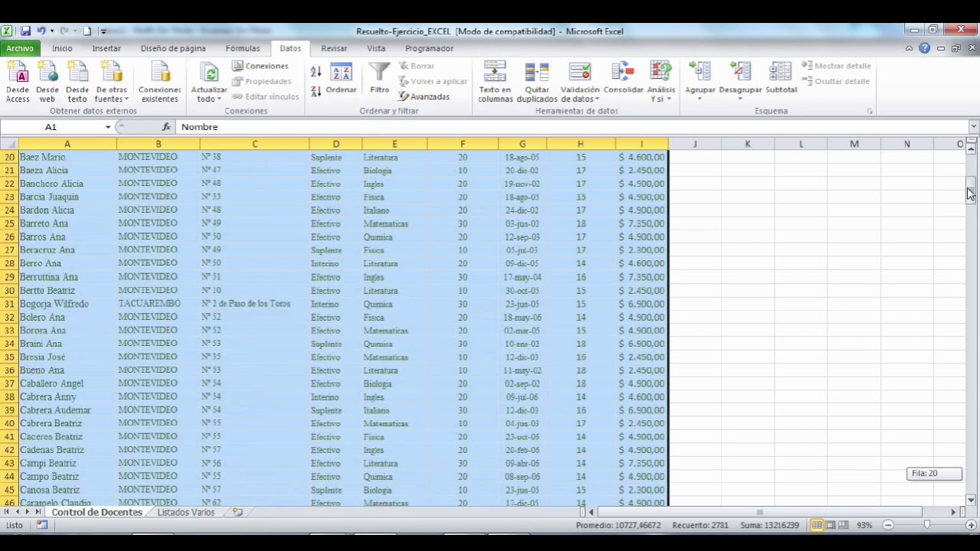Switch to the Insertar tab

point(106,48)
